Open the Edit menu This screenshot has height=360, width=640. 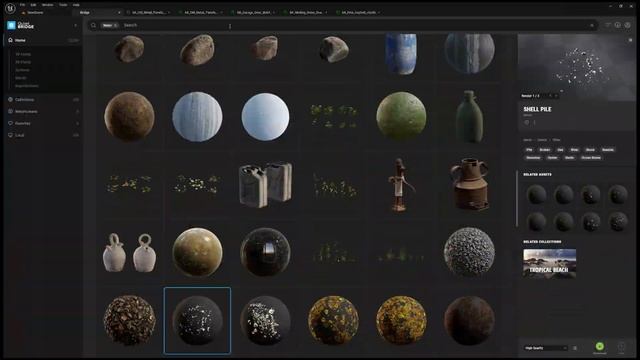[33, 5]
